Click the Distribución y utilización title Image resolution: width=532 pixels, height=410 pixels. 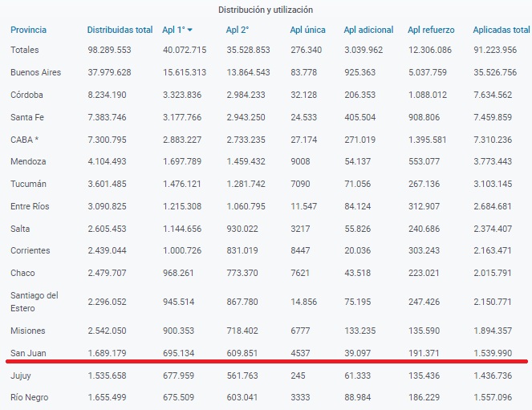266,10
